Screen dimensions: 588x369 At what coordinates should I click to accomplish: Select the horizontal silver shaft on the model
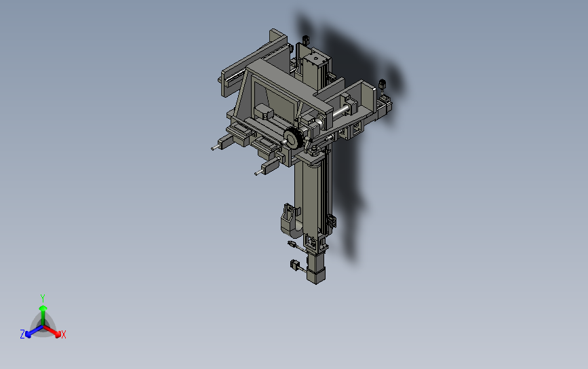341,112
